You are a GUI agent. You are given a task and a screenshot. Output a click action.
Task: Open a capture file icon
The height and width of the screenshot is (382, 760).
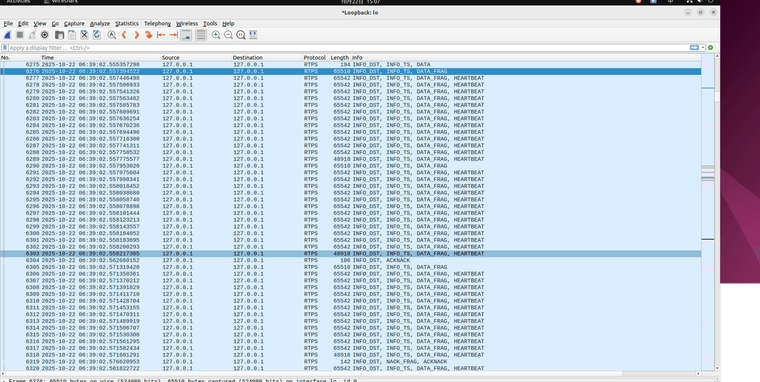[x=59, y=35]
